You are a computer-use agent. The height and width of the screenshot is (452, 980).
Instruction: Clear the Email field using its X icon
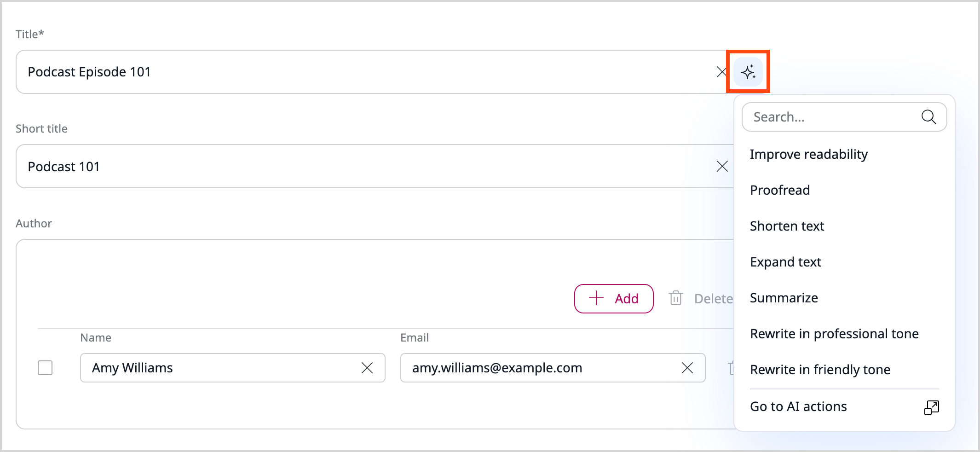click(x=687, y=367)
